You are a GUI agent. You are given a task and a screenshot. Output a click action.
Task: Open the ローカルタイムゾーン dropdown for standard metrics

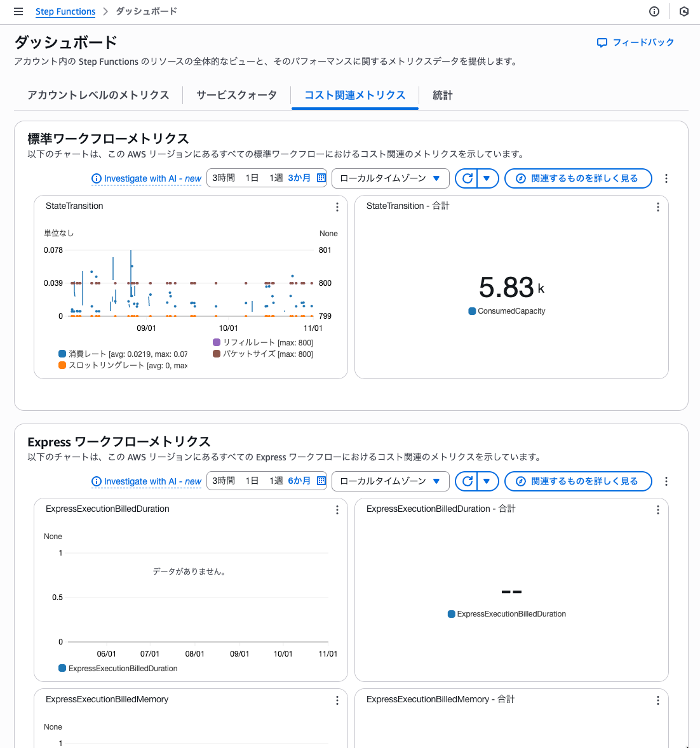[390, 178]
